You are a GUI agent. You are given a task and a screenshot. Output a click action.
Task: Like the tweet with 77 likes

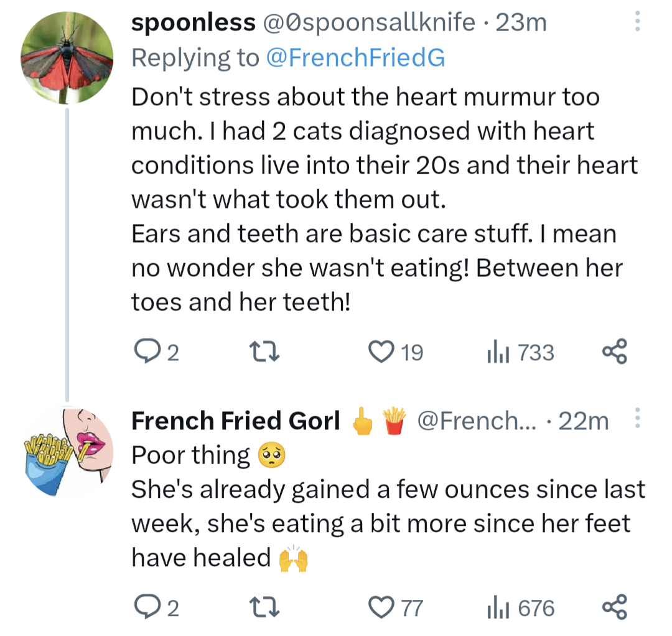coord(396,607)
